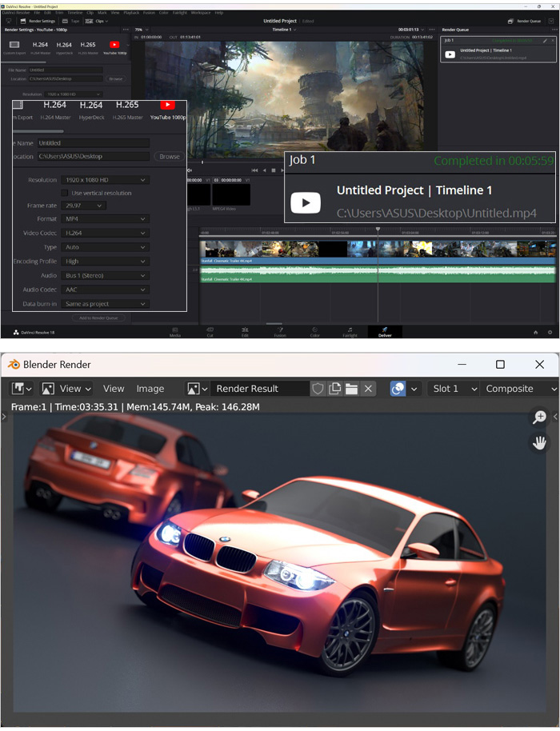Open the Audio Bus 1 (Stereo) dropdown
Screen dimensions: 560x731
click(106, 275)
